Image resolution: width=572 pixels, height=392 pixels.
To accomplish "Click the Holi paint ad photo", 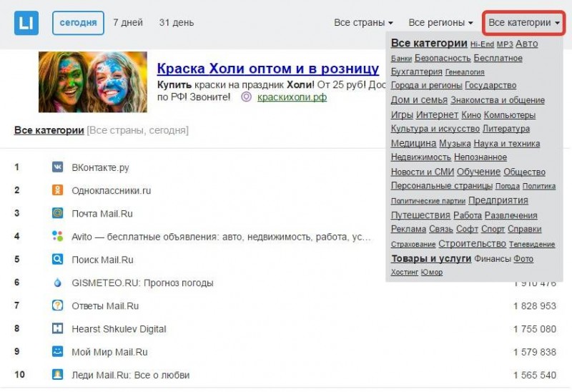I will coord(93,82).
